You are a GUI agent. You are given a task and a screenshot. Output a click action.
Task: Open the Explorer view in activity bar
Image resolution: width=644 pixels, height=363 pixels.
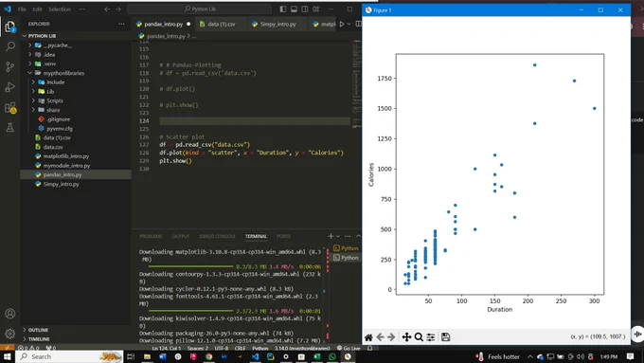click(x=9, y=27)
